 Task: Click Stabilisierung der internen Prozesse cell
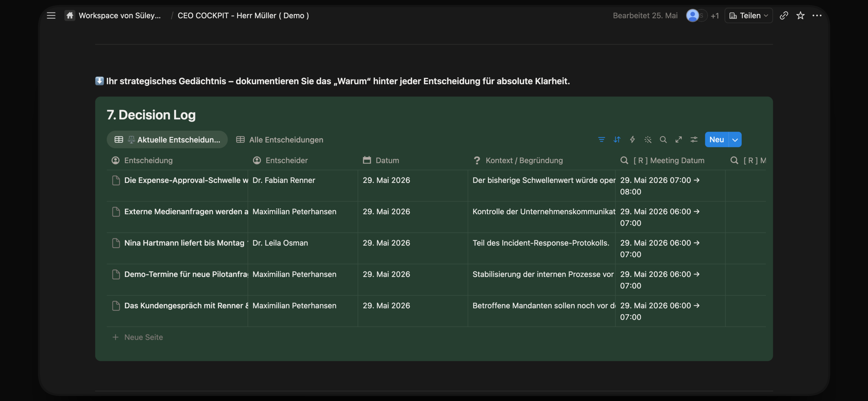click(x=541, y=280)
